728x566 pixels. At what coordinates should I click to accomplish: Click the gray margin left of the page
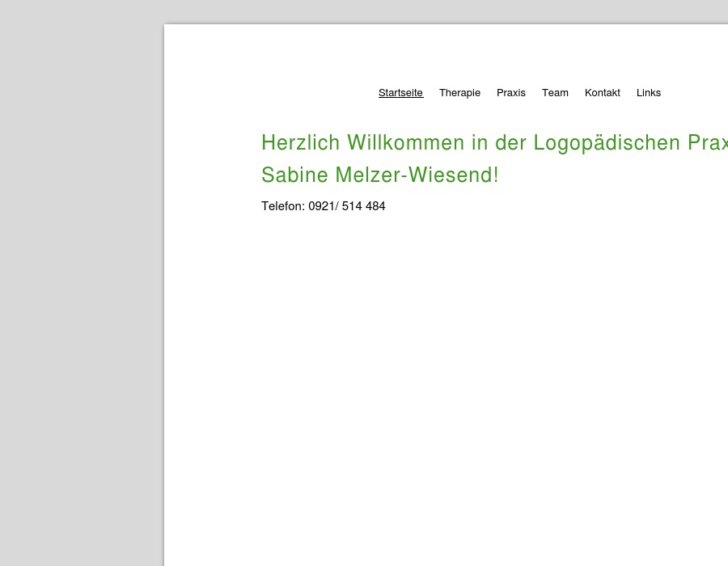81,283
